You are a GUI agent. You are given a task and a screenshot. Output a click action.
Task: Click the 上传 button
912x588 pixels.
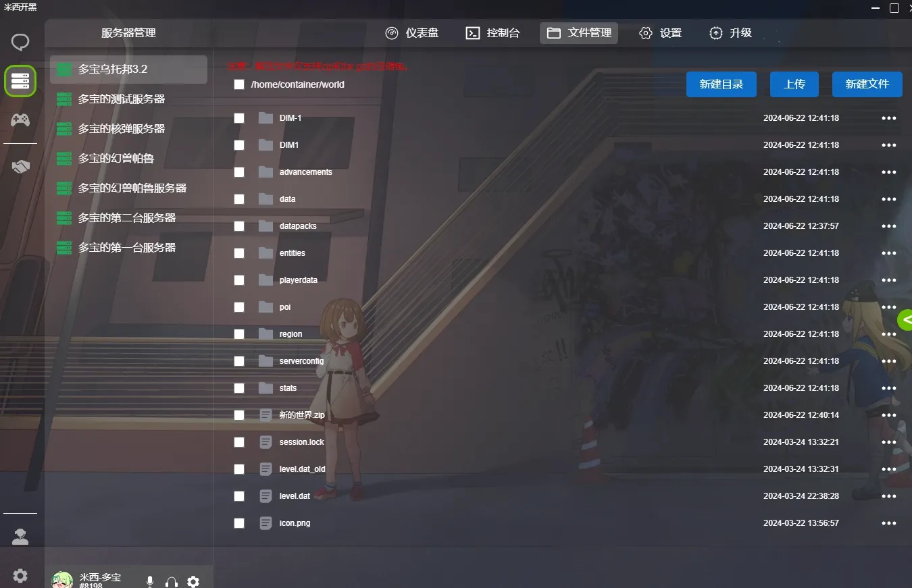click(x=794, y=84)
